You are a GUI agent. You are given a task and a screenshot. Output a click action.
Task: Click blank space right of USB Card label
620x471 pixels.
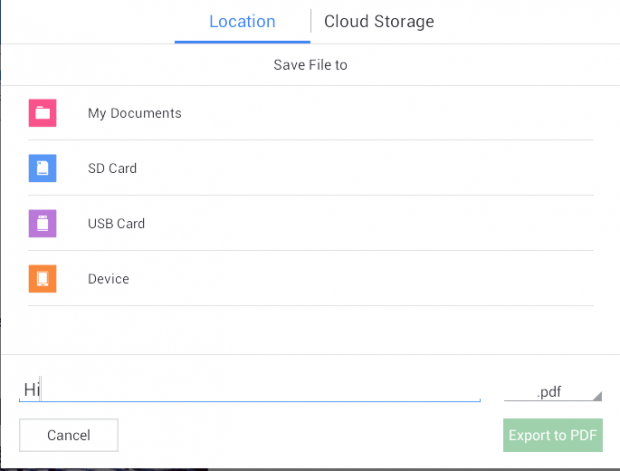(x=368, y=224)
